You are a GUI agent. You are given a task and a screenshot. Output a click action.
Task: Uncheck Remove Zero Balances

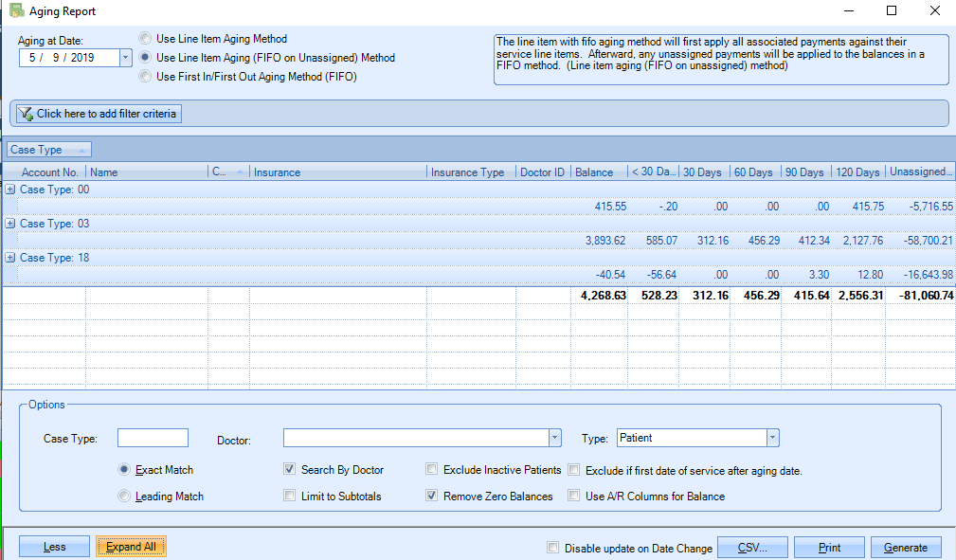tap(432, 496)
